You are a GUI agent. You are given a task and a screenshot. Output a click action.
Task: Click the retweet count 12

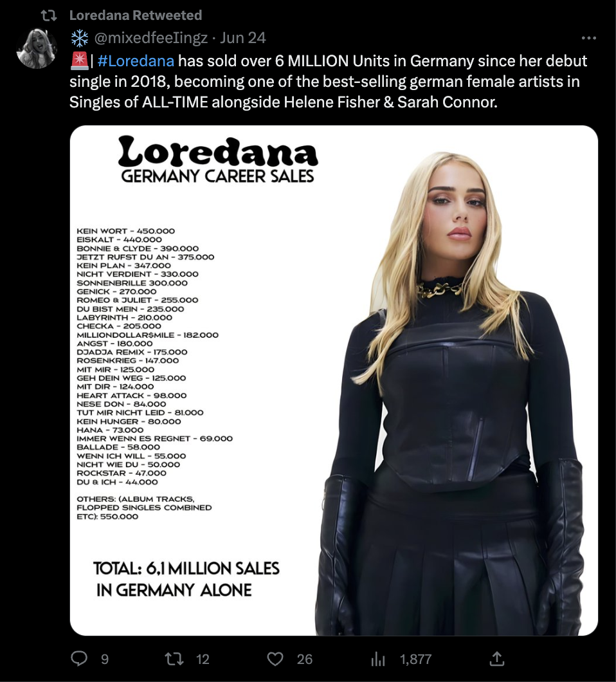pyautogui.click(x=203, y=659)
